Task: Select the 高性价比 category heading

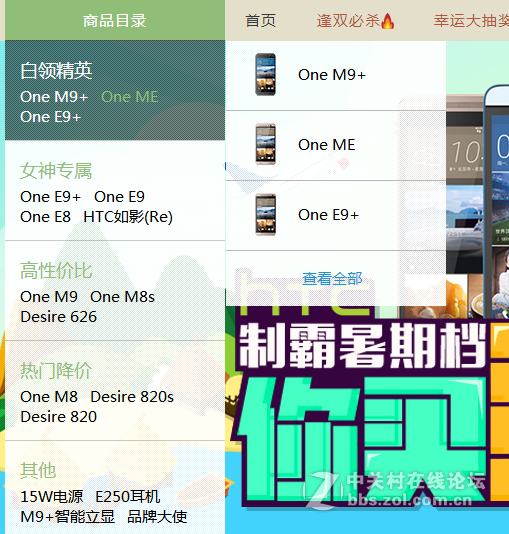Action: (56, 270)
